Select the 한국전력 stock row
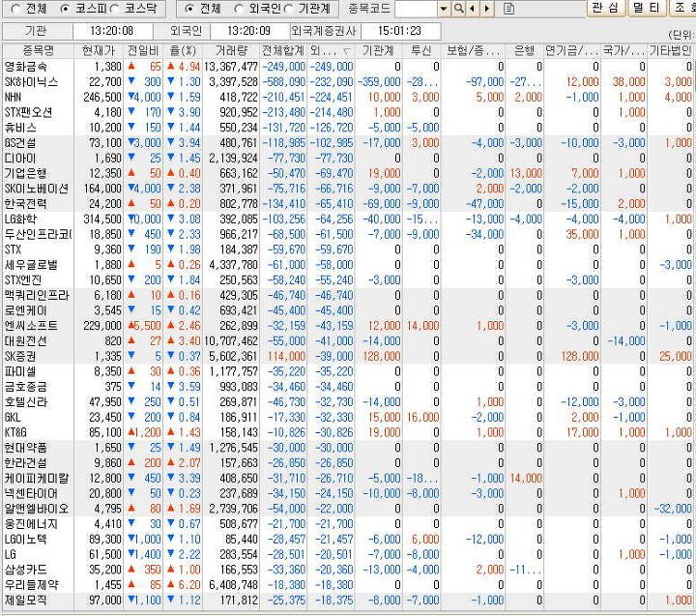Screen dimensions: 696x616 (x=348, y=204)
